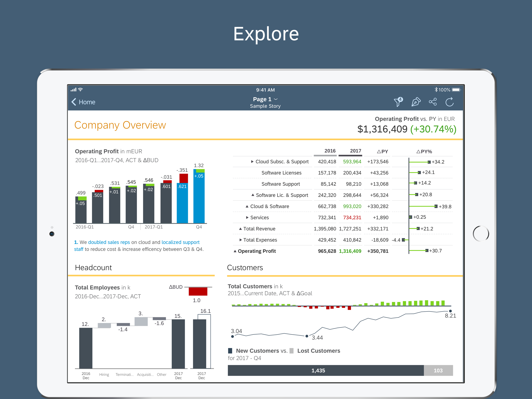Collapse the Cloud & Software row
This screenshot has height=399, width=532.
(x=247, y=207)
